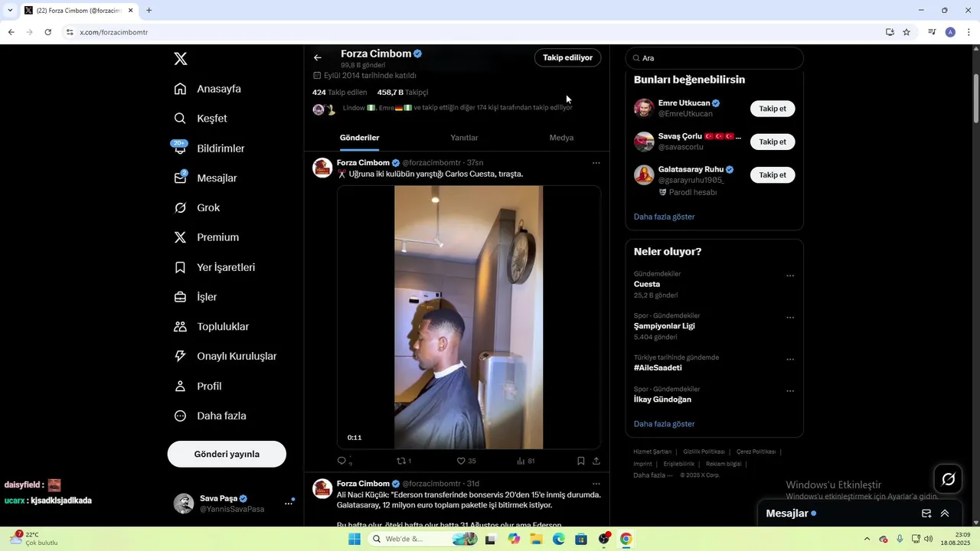Open Gizlilik Politikası link

tap(704, 452)
